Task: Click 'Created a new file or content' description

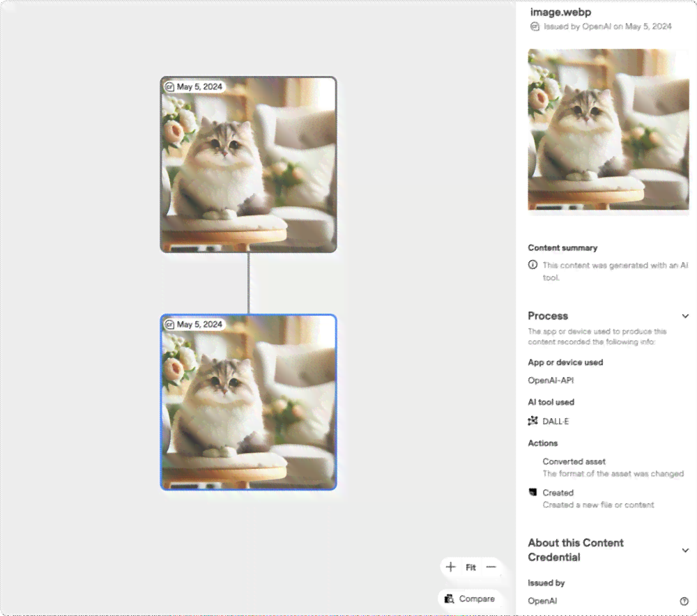Action: point(598,505)
